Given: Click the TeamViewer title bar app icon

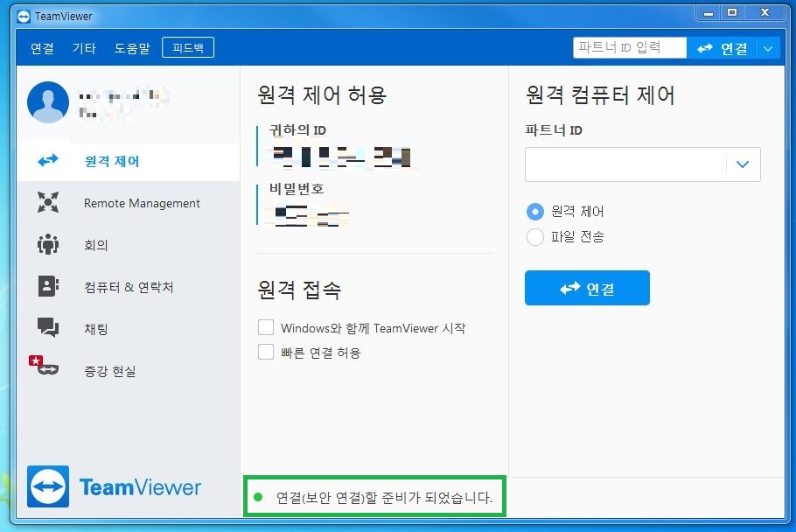Looking at the screenshot, I should coord(24,17).
